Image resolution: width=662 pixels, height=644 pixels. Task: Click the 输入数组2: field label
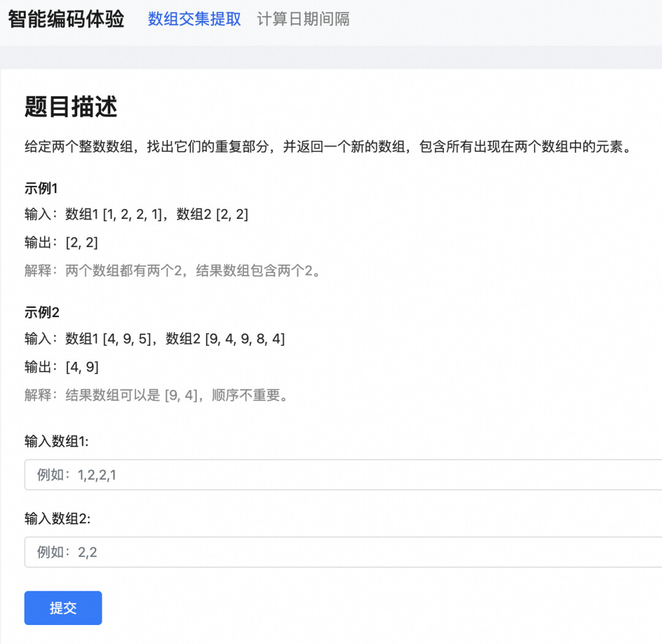[57, 519]
